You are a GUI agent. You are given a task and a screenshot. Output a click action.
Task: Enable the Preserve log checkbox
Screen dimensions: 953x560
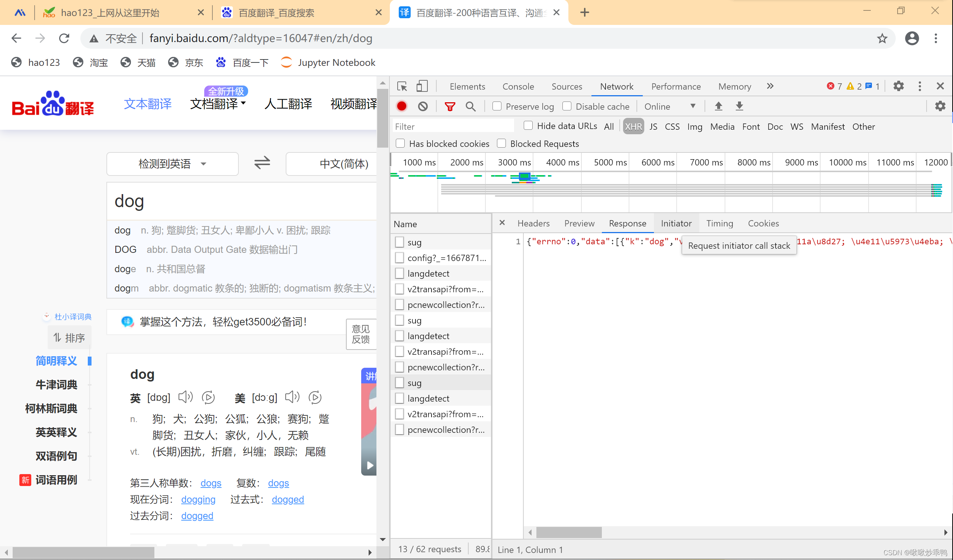click(x=497, y=106)
